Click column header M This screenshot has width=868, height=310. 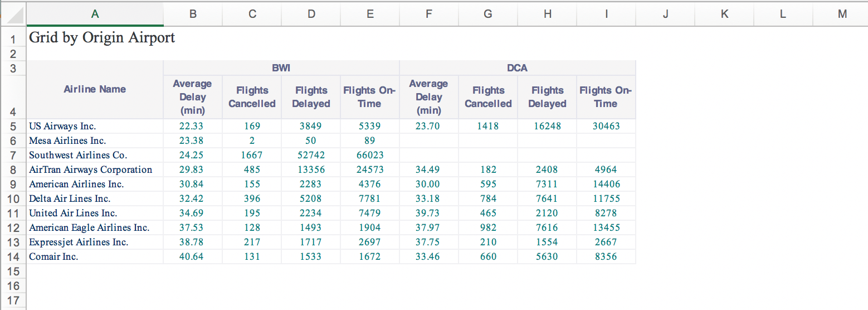coord(842,14)
